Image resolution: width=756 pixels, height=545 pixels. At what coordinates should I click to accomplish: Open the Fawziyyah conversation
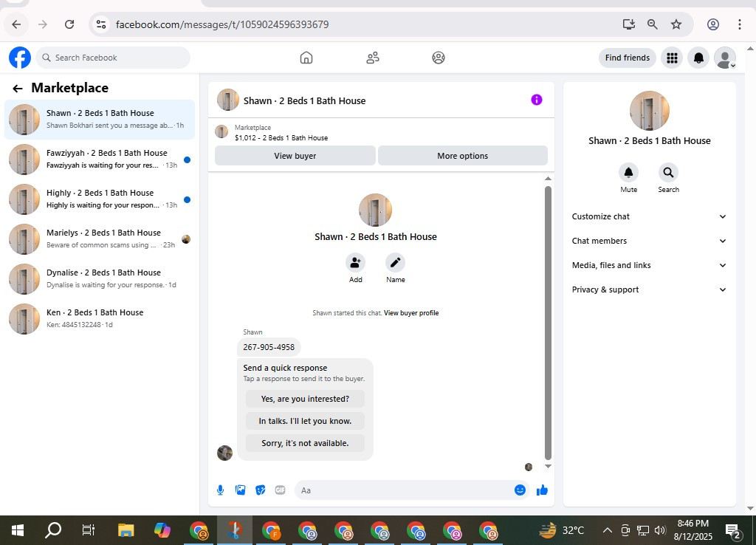(x=100, y=160)
